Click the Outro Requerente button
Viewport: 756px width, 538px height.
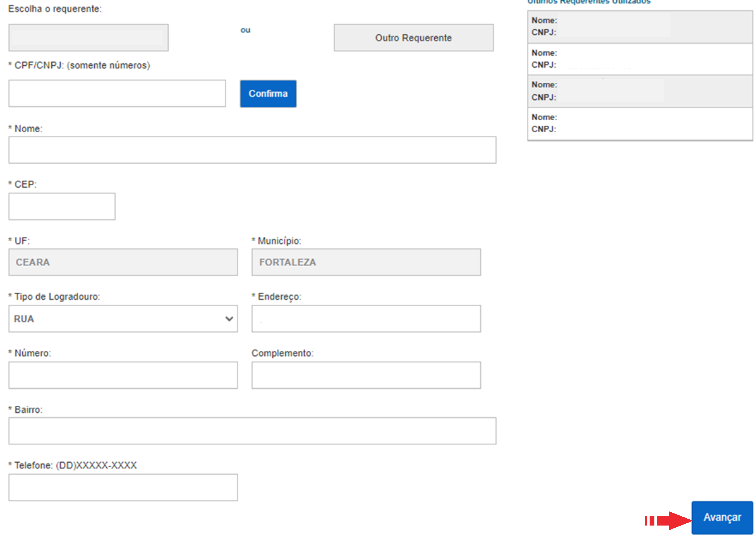[413, 38]
